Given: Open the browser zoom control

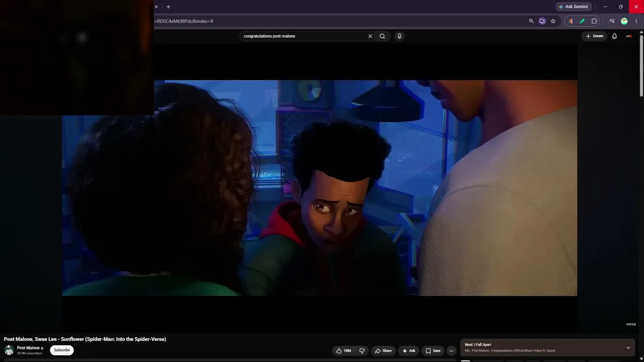Looking at the screenshot, I should pos(531,21).
